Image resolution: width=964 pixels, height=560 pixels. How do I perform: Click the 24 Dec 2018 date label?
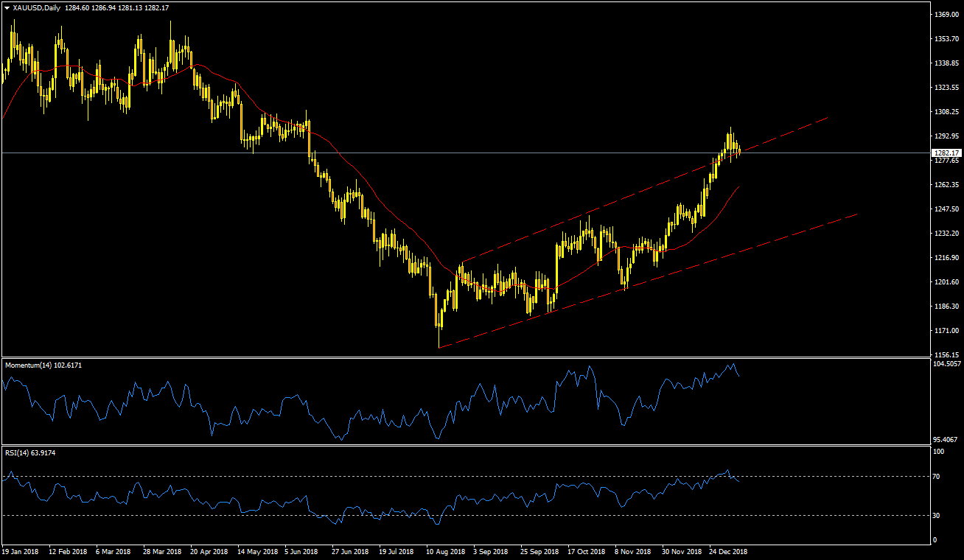click(728, 551)
